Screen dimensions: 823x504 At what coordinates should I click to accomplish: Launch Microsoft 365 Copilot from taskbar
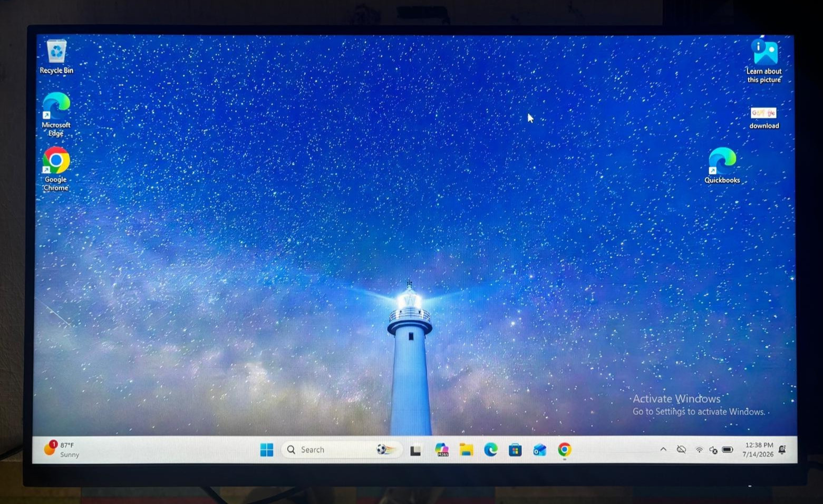[x=441, y=450]
